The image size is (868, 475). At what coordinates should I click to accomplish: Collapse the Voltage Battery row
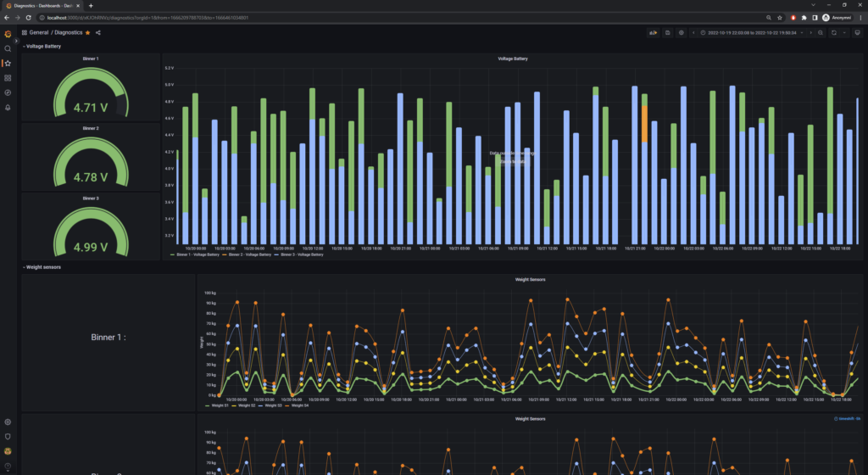42,47
